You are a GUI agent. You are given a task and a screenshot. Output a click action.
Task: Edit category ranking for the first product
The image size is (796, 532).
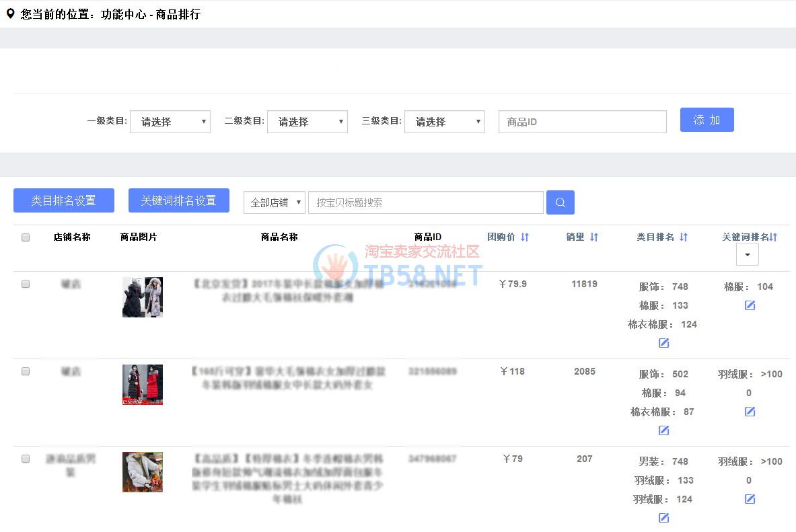pos(663,343)
